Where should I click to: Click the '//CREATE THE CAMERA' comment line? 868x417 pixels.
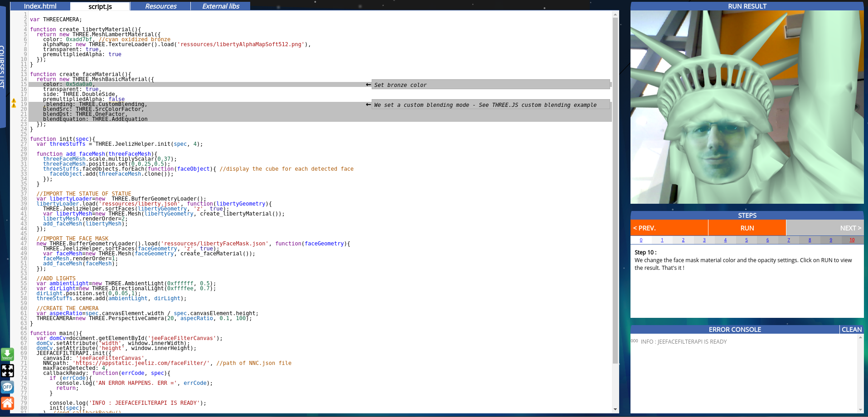pyautogui.click(x=68, y=308)
